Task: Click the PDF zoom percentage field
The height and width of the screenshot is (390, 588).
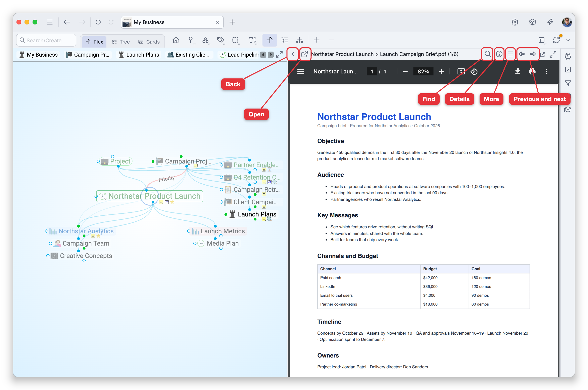Action: tap(423, 72)
